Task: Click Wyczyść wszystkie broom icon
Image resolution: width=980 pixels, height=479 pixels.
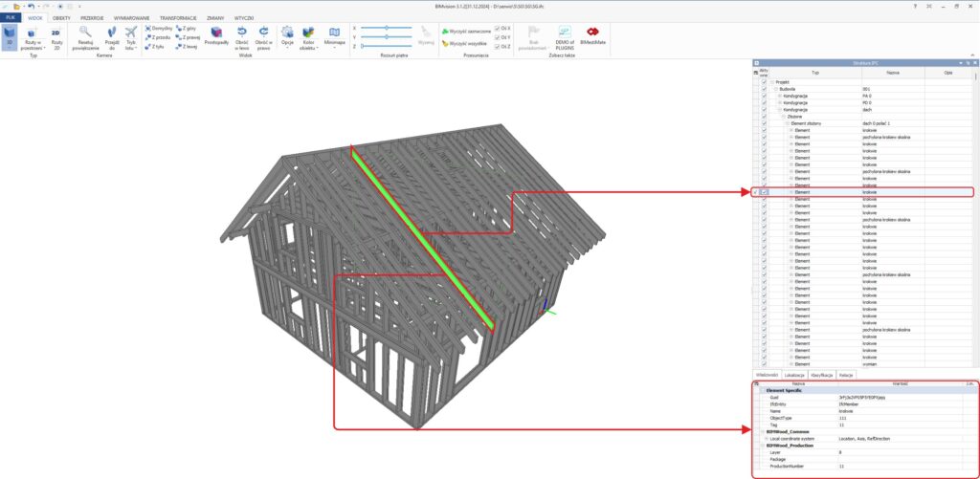Action: click(x=445, y=44)
